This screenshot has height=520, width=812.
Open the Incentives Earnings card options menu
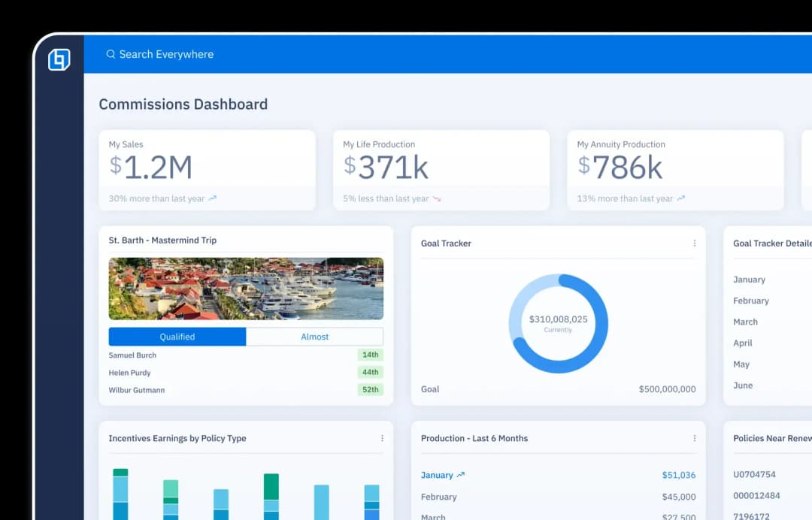pyautogui.click(x=382, y=437)
